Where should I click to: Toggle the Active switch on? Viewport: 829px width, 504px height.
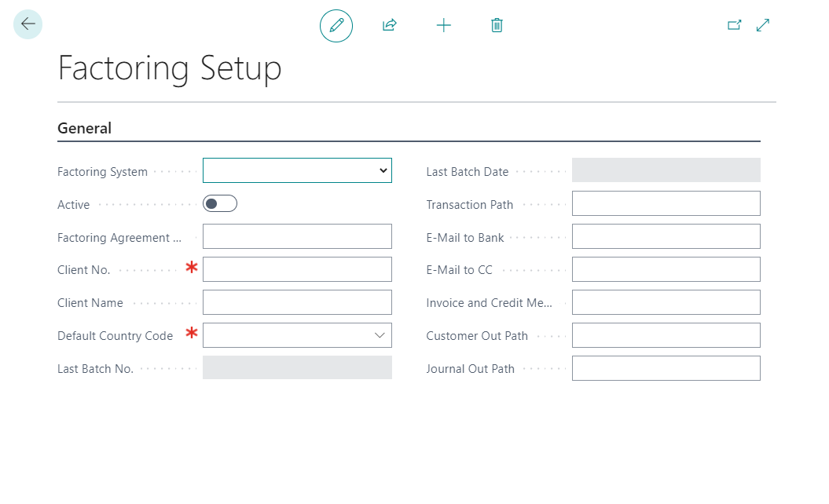(220, 204)
